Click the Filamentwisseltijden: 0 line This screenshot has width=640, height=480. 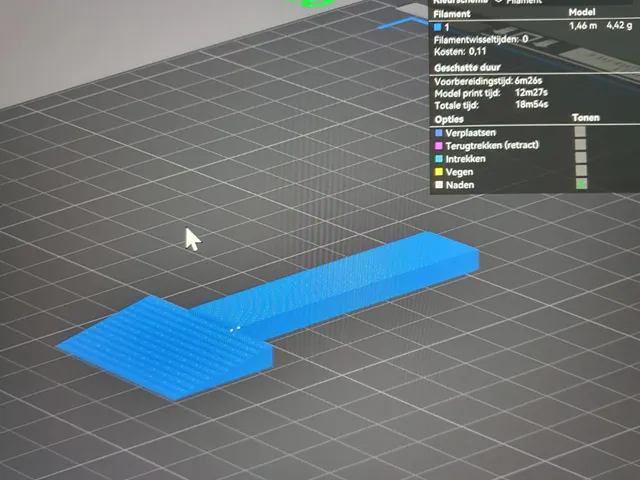[x=481, y=40]
